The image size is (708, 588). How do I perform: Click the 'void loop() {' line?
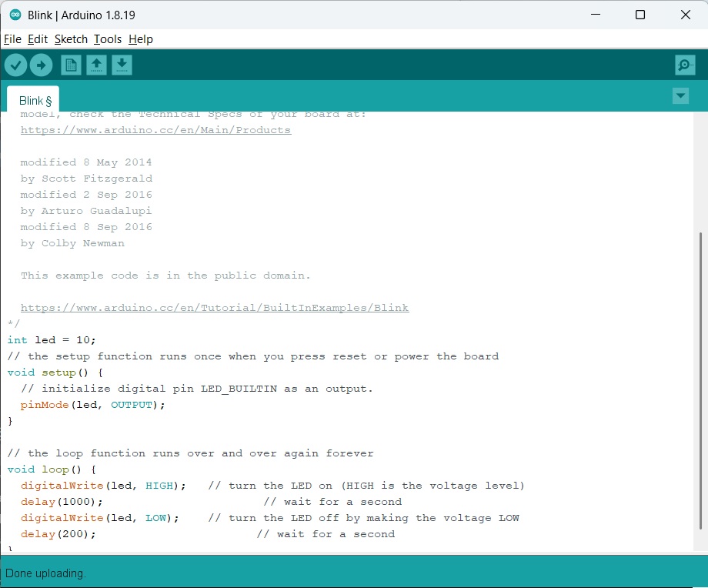click(52, 469)
